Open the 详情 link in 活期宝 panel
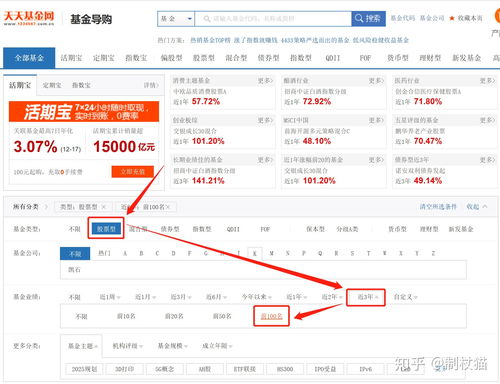 coord(151,85)
